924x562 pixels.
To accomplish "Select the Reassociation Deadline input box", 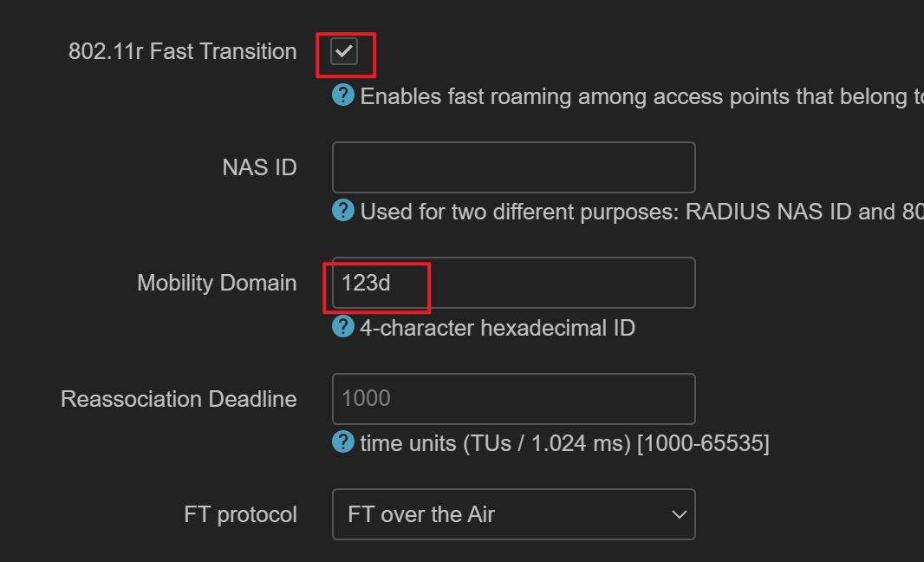I will click(x=513, y=399).
